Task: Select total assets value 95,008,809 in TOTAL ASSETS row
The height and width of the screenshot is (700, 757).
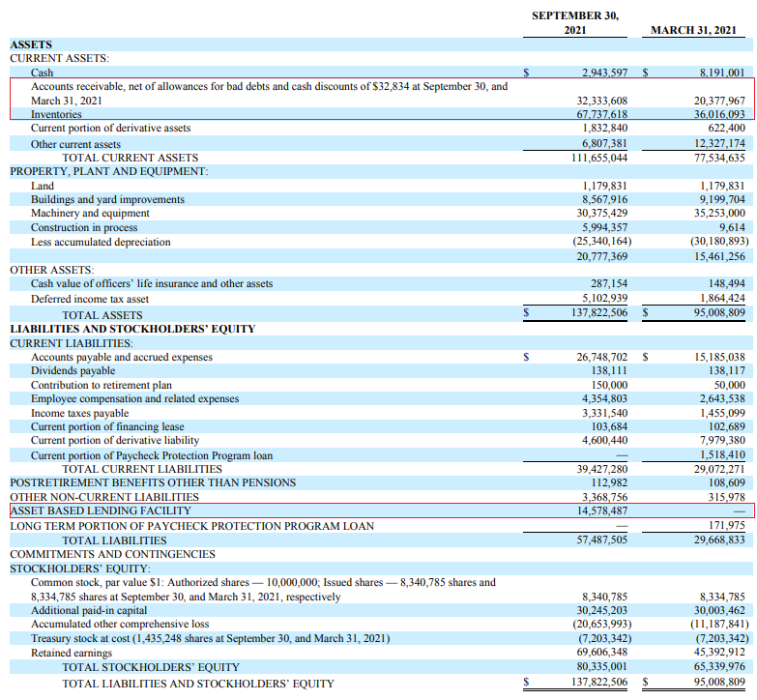Action: click(719, 312)
